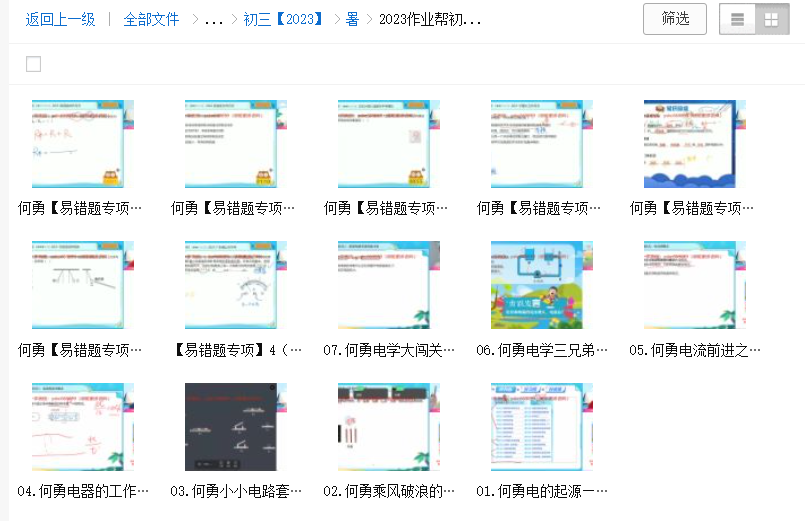This screenshot has height=521, width=805.
Task: Switch to grid thumbnail view
Action: [772, 20]
